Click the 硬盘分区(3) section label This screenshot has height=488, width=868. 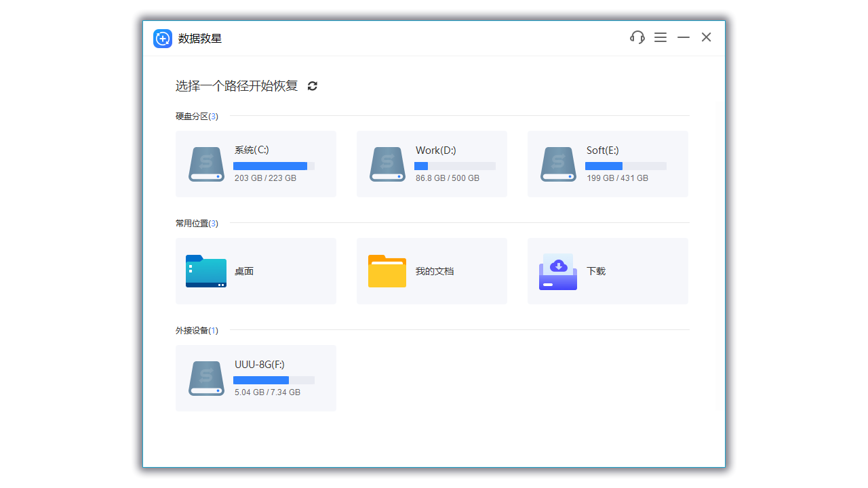(x=196, y=116)
